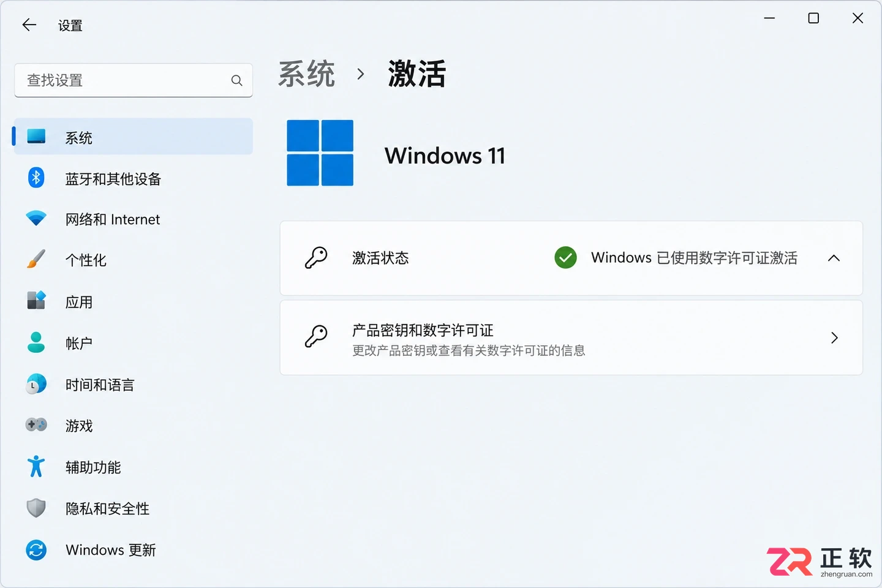The image size is (882, 588).
Task: Click the paintbrush 个性化 icon
Action: [36, 259]
